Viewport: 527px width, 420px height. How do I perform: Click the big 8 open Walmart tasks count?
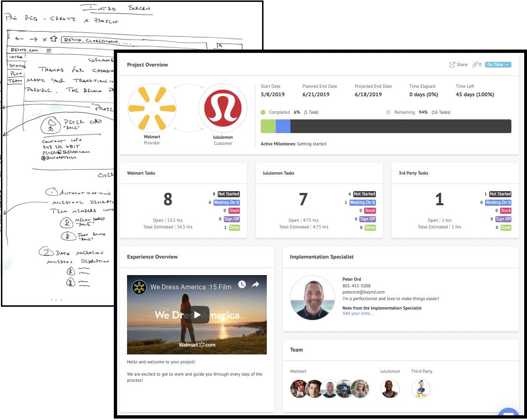click(168, 199)
